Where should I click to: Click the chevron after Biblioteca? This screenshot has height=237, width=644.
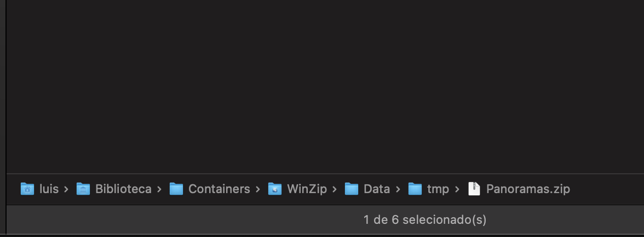[159, 189]
